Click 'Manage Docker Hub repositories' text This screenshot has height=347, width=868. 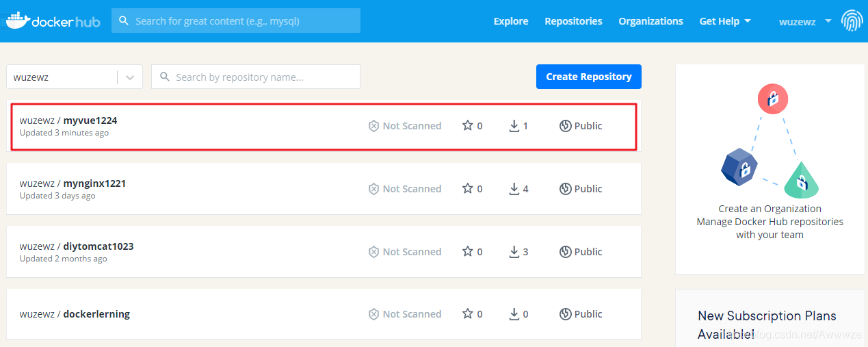tap(770, 222)
